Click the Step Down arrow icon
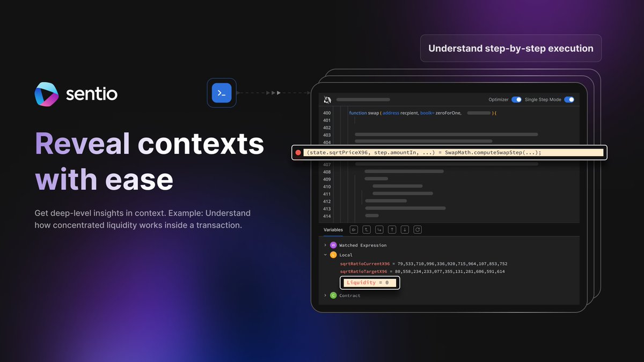The width and height of the screenshot is (644, 362). [405, 230]
